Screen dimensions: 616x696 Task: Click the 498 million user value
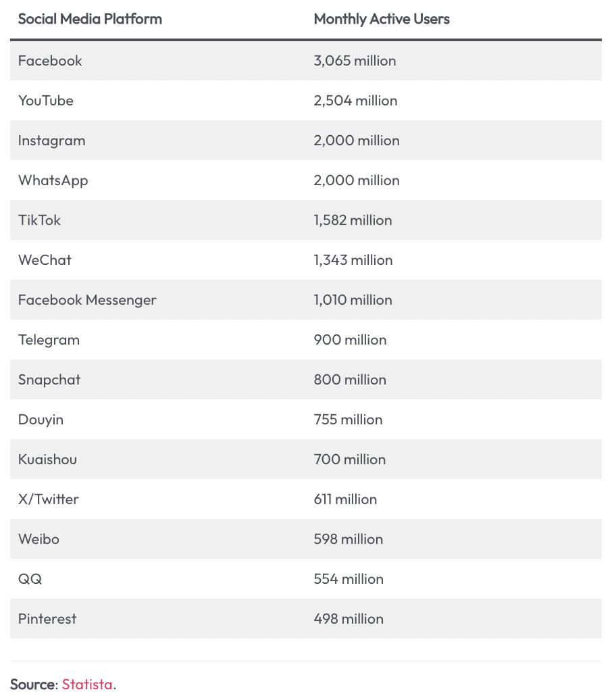[x=349, y=619]
